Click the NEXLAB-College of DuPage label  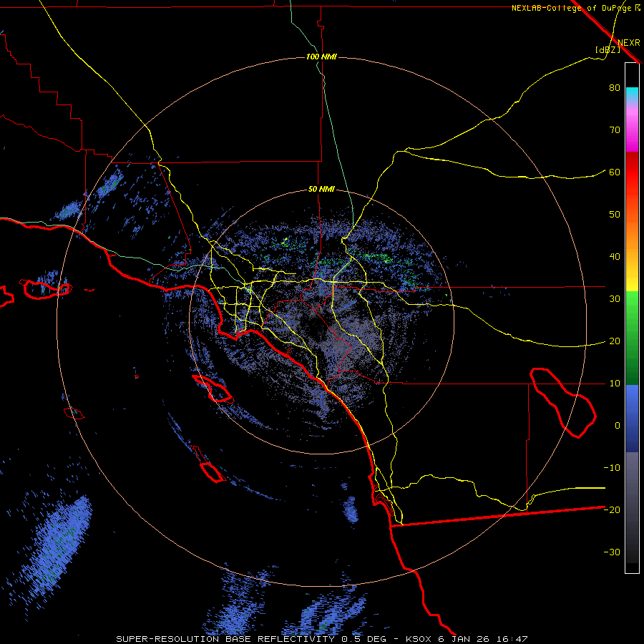pyautogui.click(x=575, y=8)
